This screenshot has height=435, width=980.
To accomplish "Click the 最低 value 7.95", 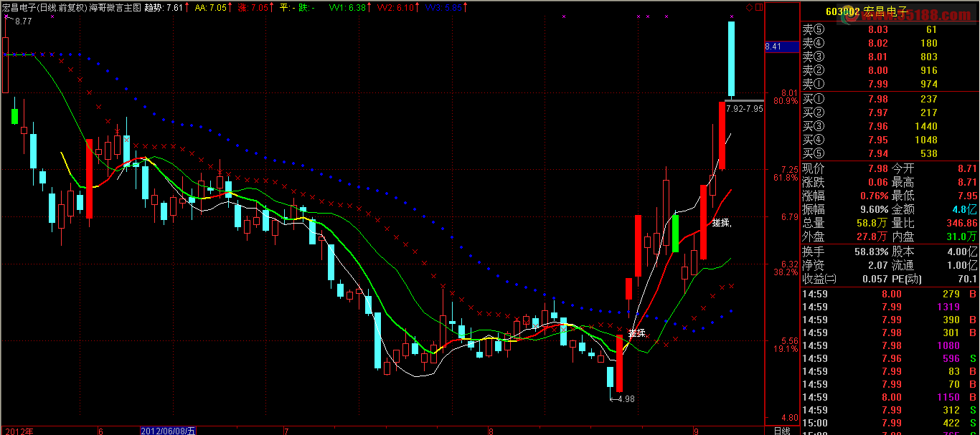I will pyautogui.click(x=966, y=196).
